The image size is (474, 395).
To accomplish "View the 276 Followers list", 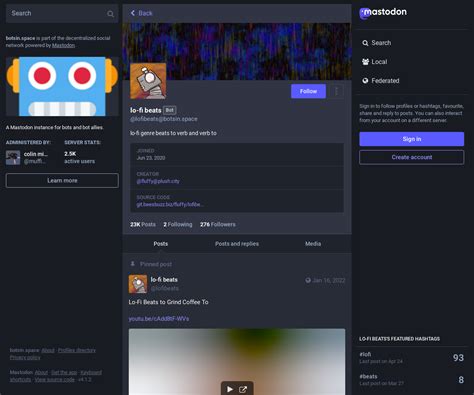I will point(218,224).
